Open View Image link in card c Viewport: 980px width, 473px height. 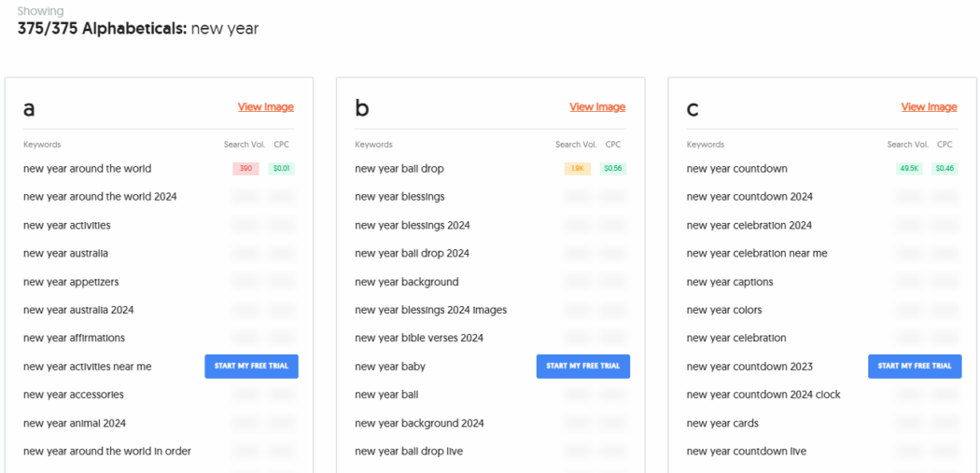pyautogui.click(x=929, y=107)
